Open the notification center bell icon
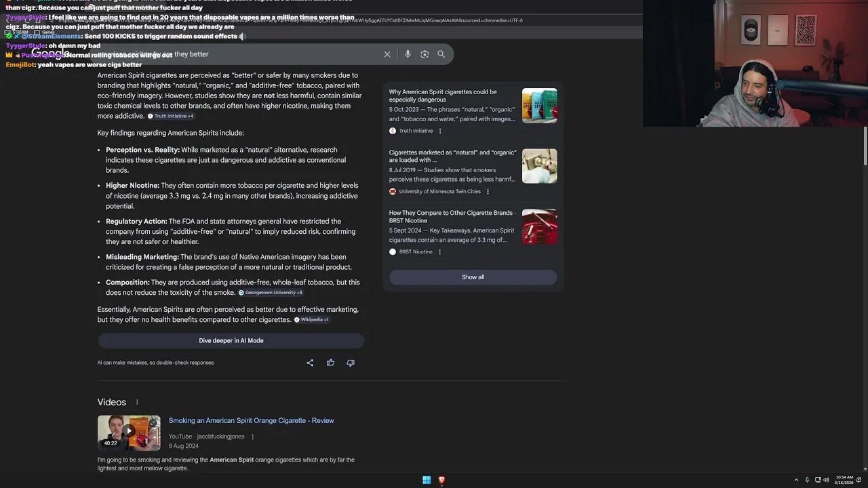The image size is (868, 488). pos(860,480)
